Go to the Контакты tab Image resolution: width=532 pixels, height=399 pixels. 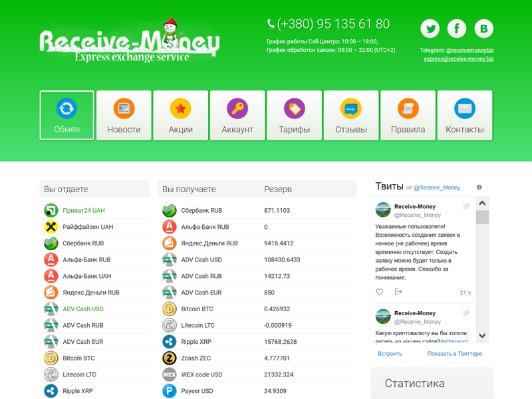[465, 115]
